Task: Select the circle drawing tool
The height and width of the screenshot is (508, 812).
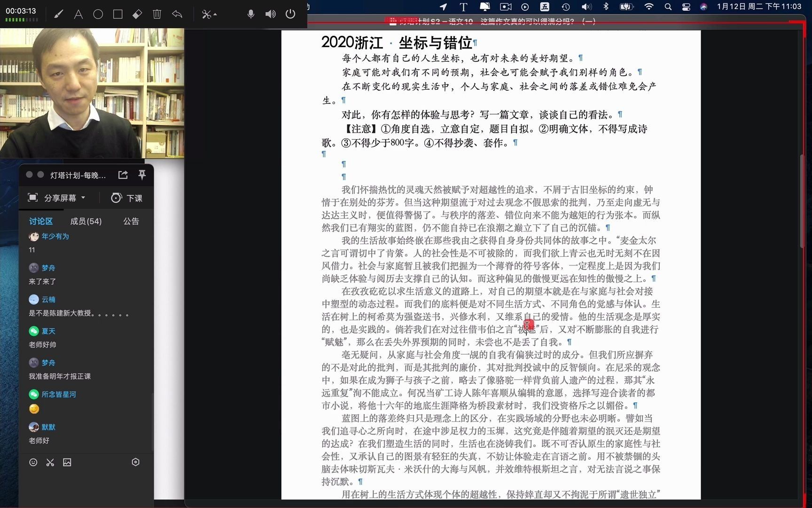Action: coord(98,14)
